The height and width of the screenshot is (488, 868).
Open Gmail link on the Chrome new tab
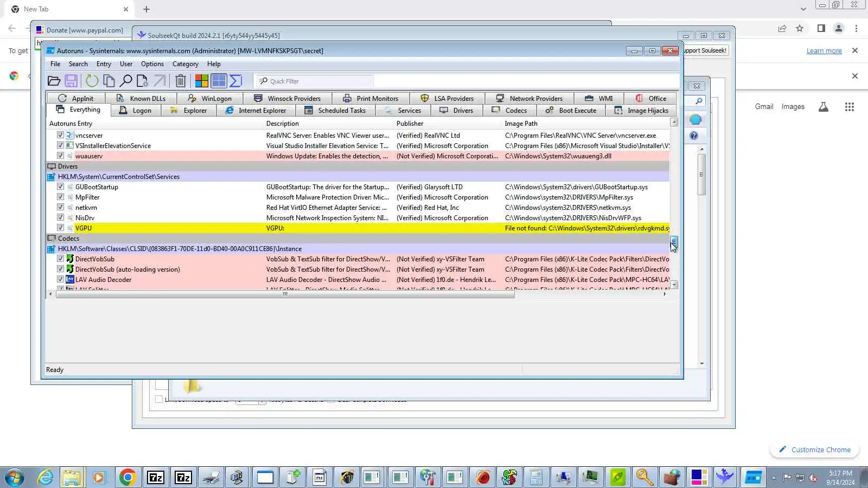point(764,107)
